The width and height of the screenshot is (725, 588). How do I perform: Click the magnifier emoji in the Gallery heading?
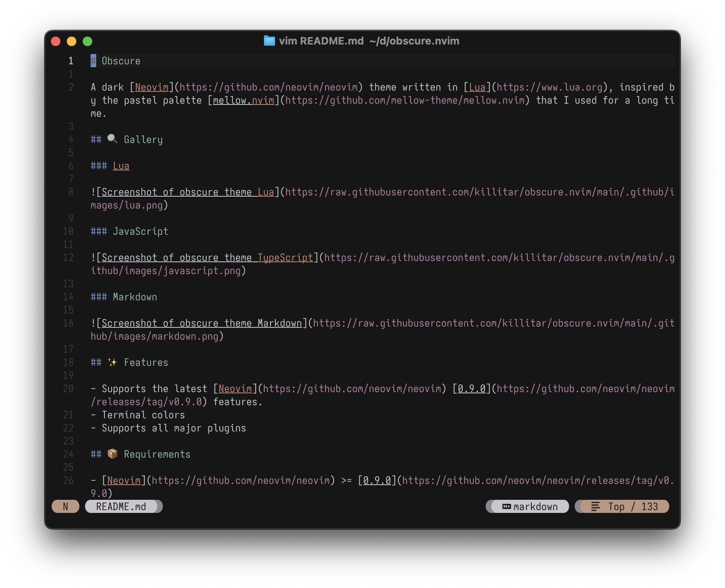pos(112,139)
